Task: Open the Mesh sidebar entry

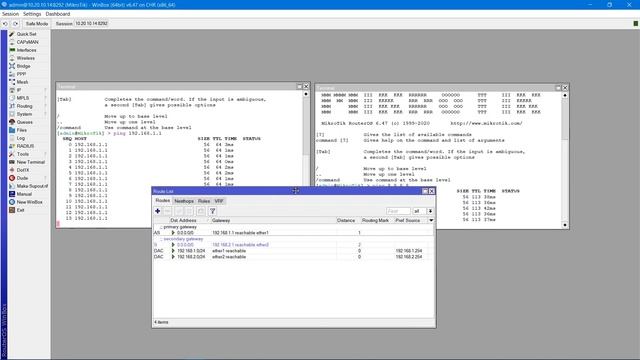Action: pyautogui.click(x=22, y=82)
